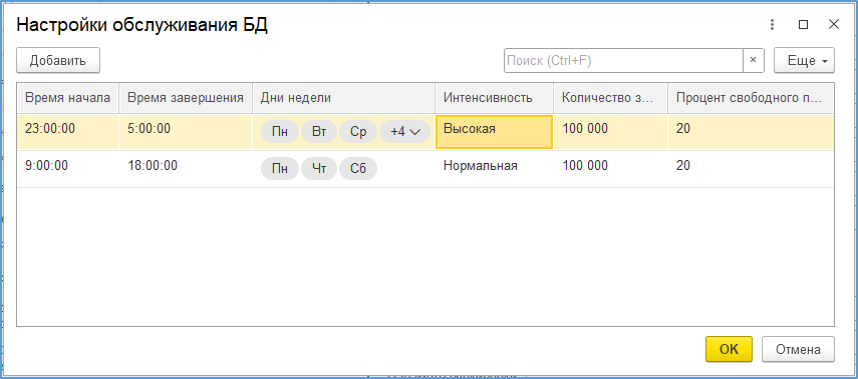Close the Настройки обслуживания БД dialog
This screenshot has width=858, height=379.
tap(833, 24)
